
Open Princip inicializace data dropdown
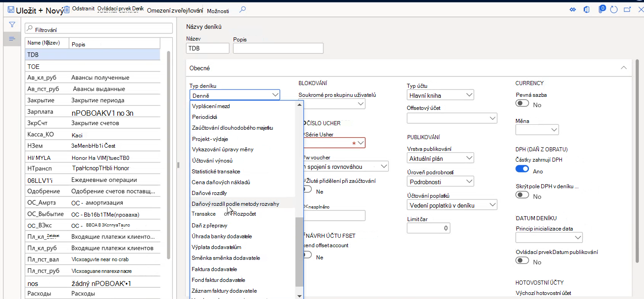(549, 237)
